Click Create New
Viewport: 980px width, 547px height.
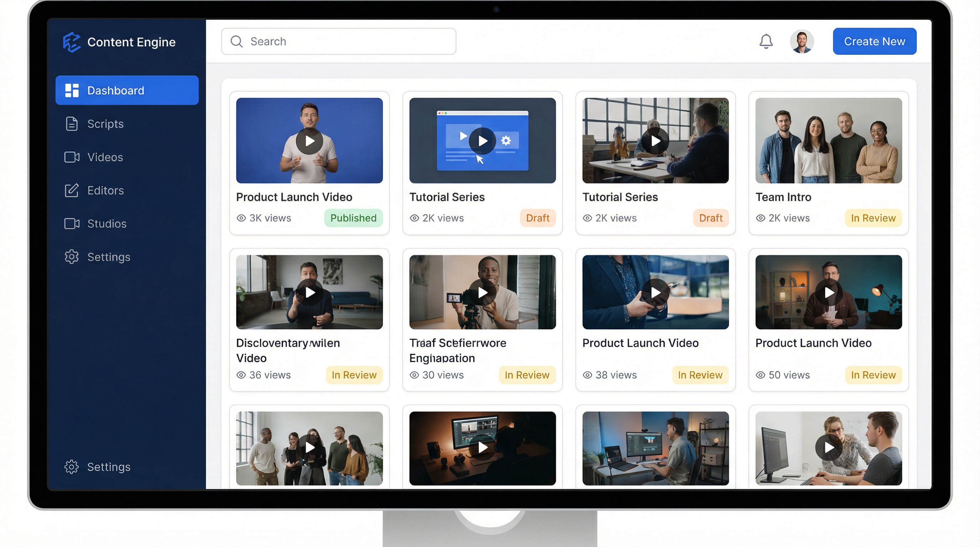click(x=874, y=41)
